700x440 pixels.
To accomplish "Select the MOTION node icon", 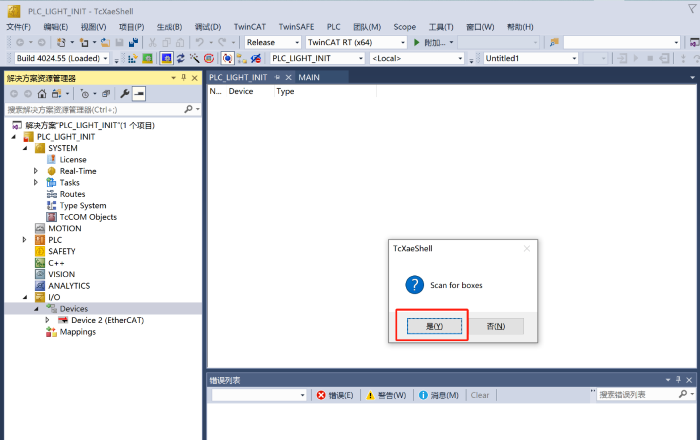I will pos(40,228).
